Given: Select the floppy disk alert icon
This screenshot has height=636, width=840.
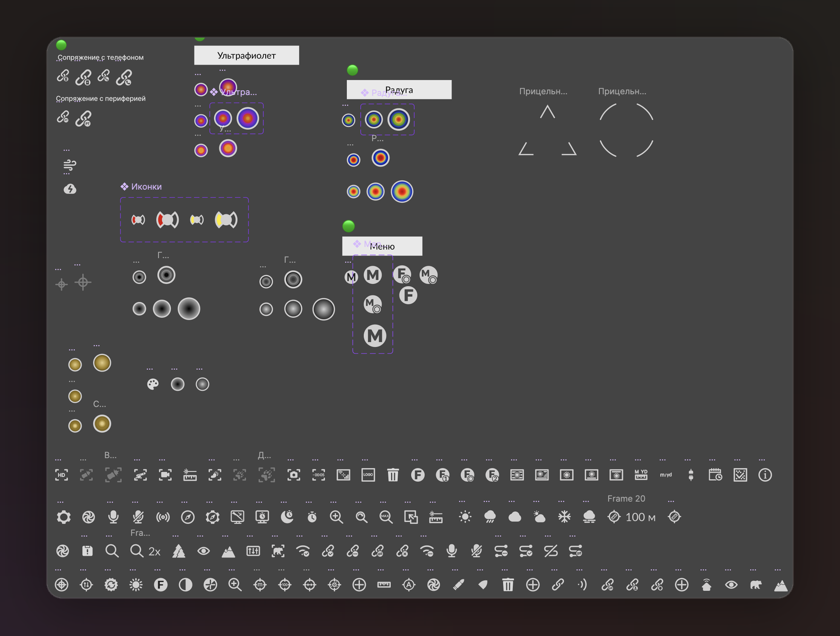Looking at the screenshot, I should pyautogui.click(x=87, y=551).
